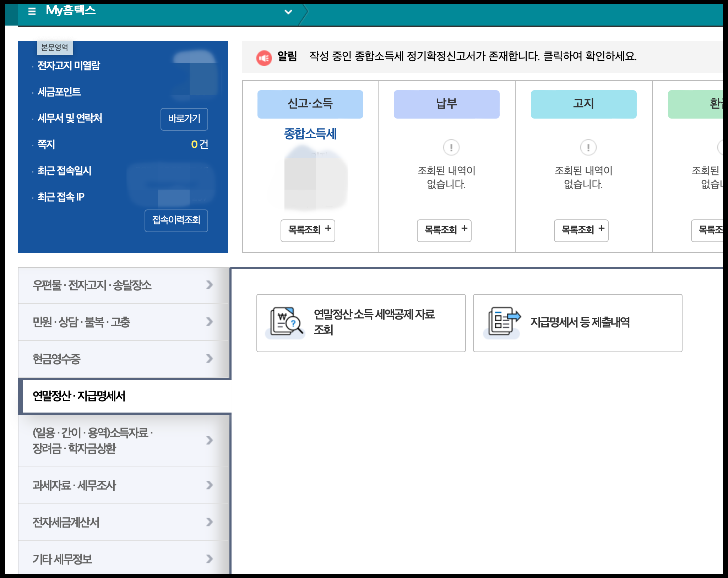Select 과세자료·세무조사 menu item
The width and height of the screenshot is (728, 578).
coord(75,485)
